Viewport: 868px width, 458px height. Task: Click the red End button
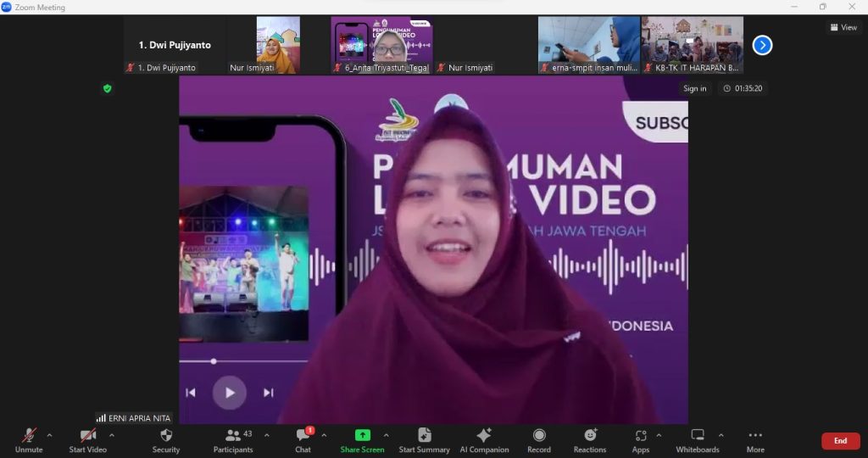tap(840, 441)
